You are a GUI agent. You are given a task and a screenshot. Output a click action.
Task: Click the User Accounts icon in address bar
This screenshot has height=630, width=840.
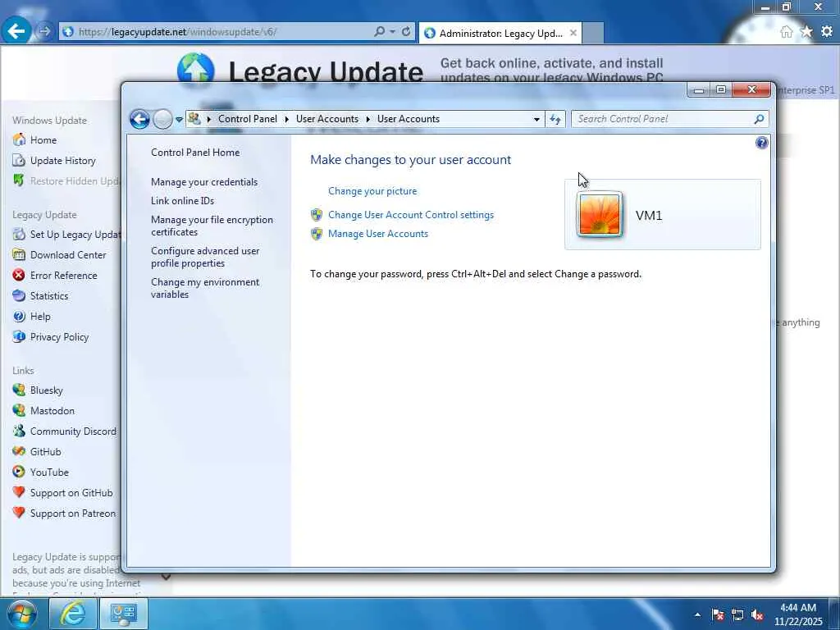click(x=194, y=119)
